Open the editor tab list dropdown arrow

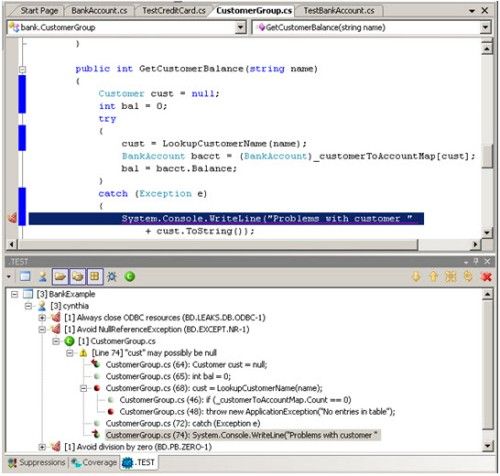pyautogui.click(x=472, y=11)
